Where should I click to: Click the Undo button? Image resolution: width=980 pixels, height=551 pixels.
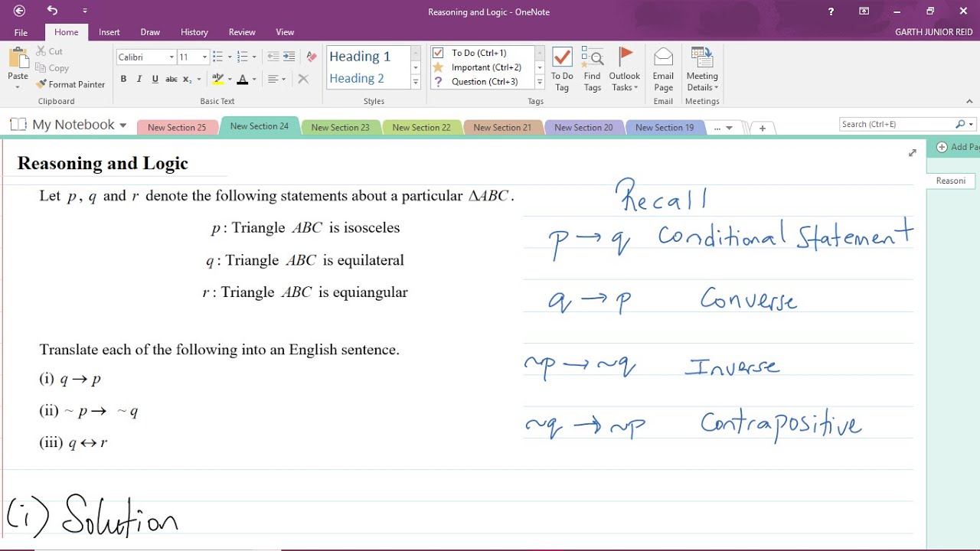(52, 11)
